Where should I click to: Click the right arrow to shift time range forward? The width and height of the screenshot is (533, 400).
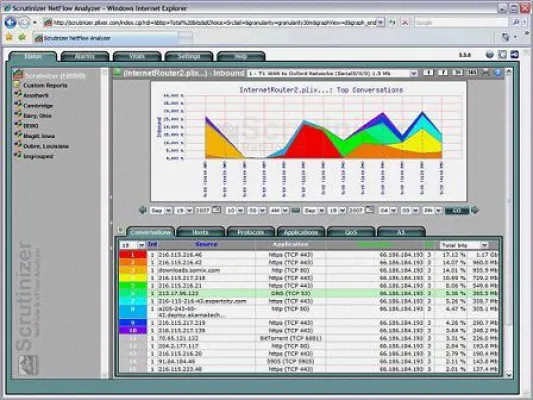pos(475,210)
